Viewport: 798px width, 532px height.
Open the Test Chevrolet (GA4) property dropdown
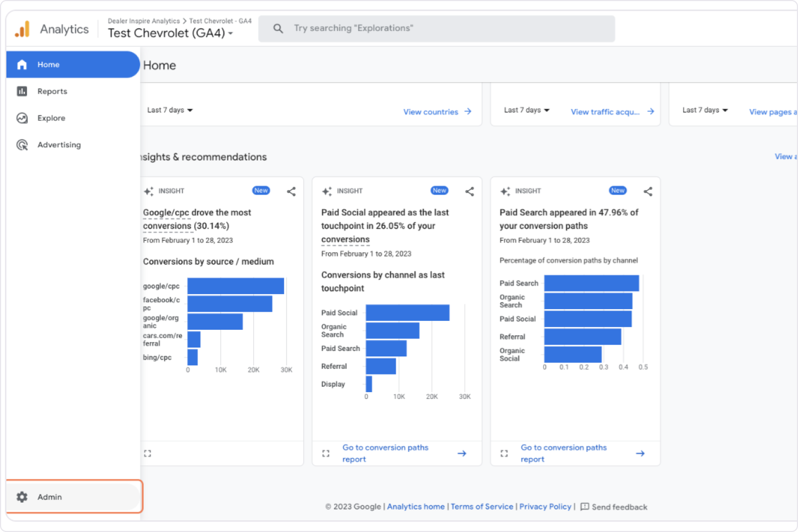[x=170, y=33]
